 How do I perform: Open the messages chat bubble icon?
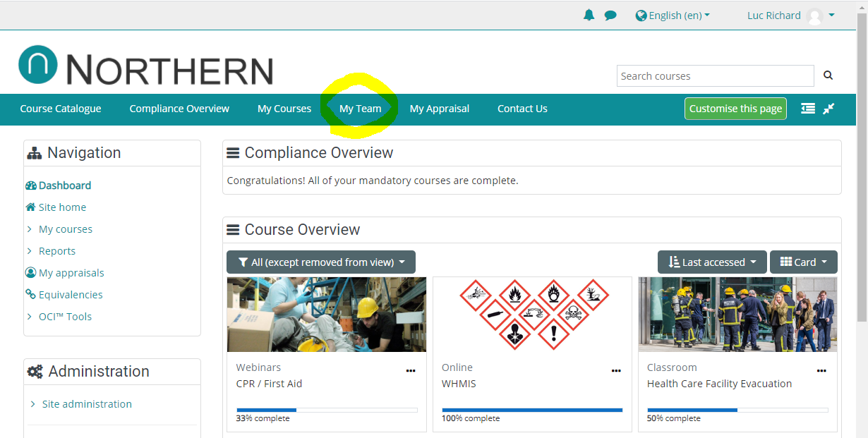point(610,16)
